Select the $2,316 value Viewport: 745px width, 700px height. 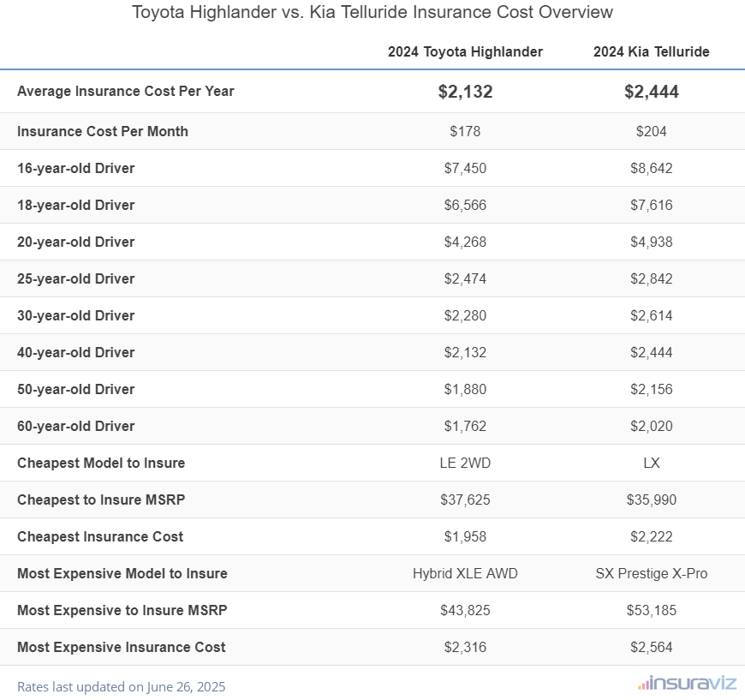[x=465, y=647]
